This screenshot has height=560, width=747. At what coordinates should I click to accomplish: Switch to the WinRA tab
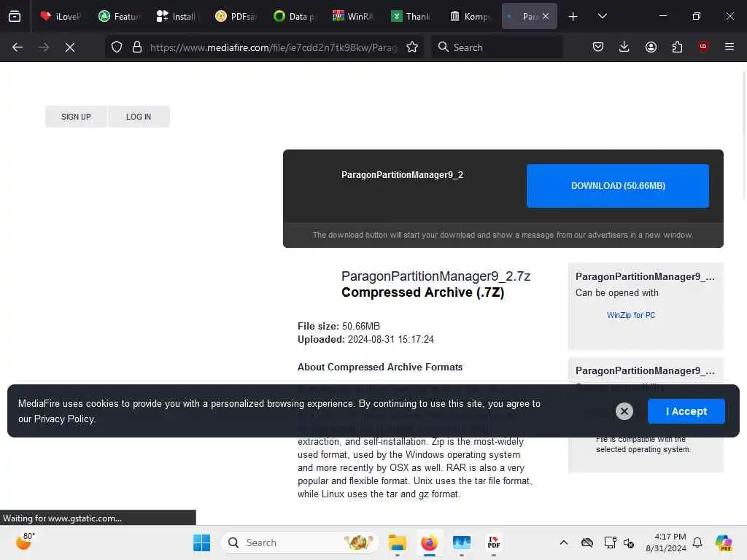[352, 16]
